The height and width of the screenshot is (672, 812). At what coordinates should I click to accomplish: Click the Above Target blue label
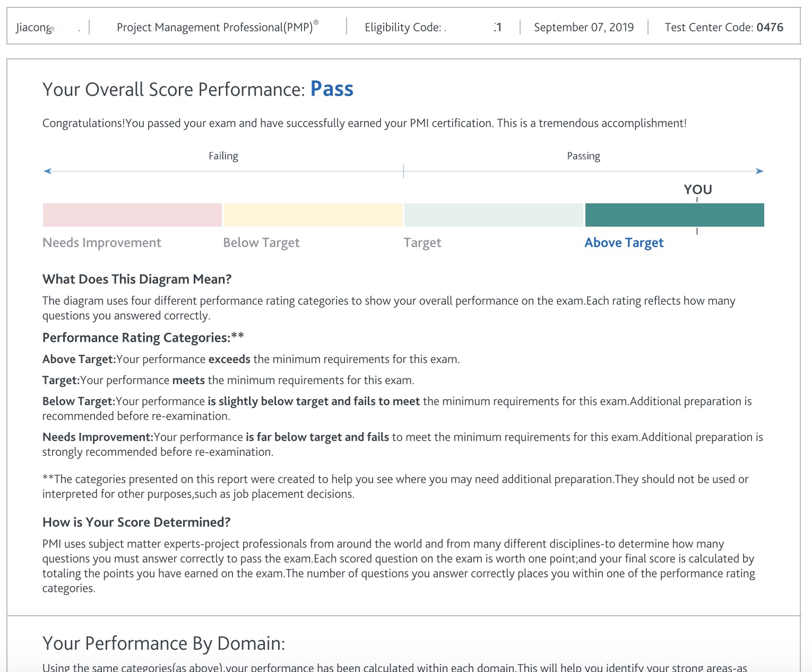point(624,243)
